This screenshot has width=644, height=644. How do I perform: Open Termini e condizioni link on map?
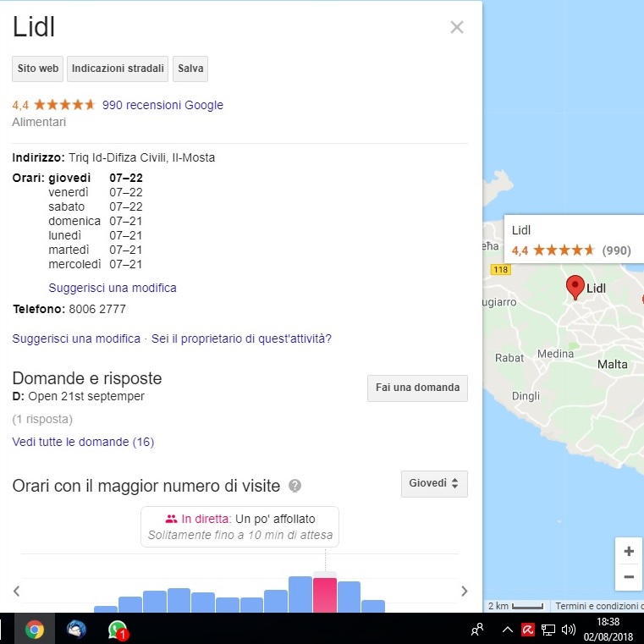point(599,606)
